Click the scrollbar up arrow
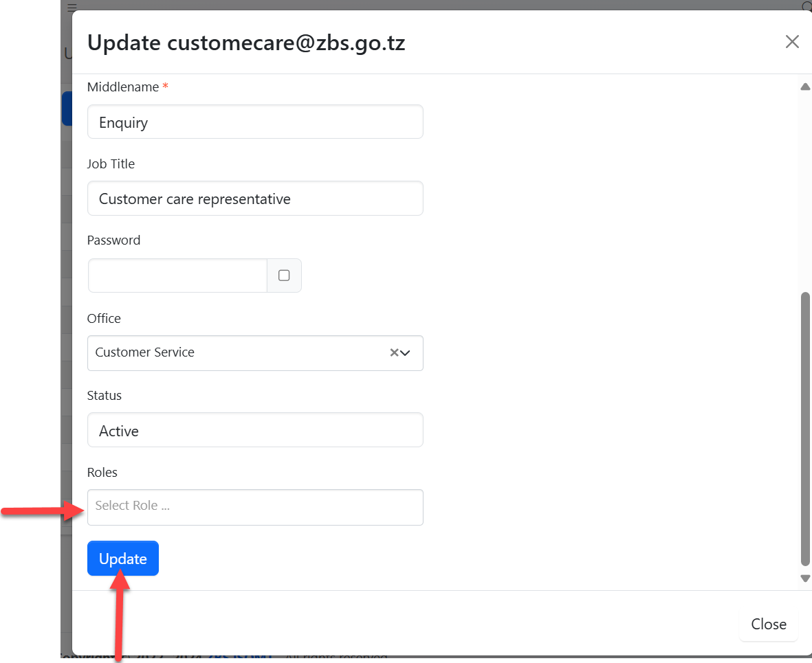 coord(805,87)
